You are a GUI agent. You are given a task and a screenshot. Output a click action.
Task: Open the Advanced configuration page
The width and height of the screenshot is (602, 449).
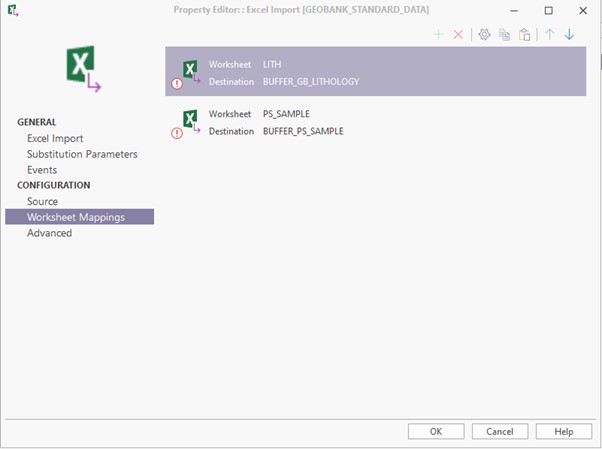(x=49, y=233)
